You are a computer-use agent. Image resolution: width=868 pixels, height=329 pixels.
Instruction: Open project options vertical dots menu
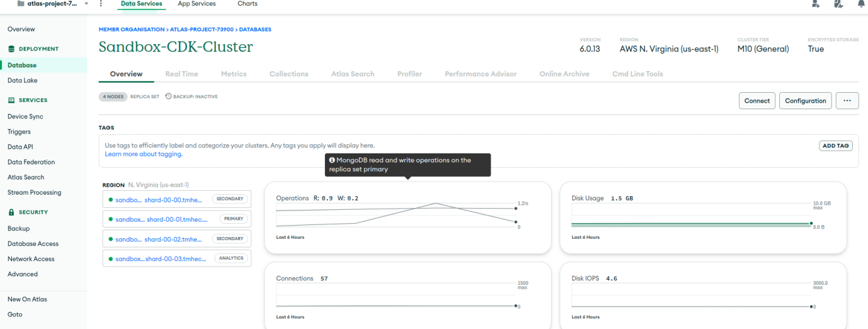click(101, 4)
